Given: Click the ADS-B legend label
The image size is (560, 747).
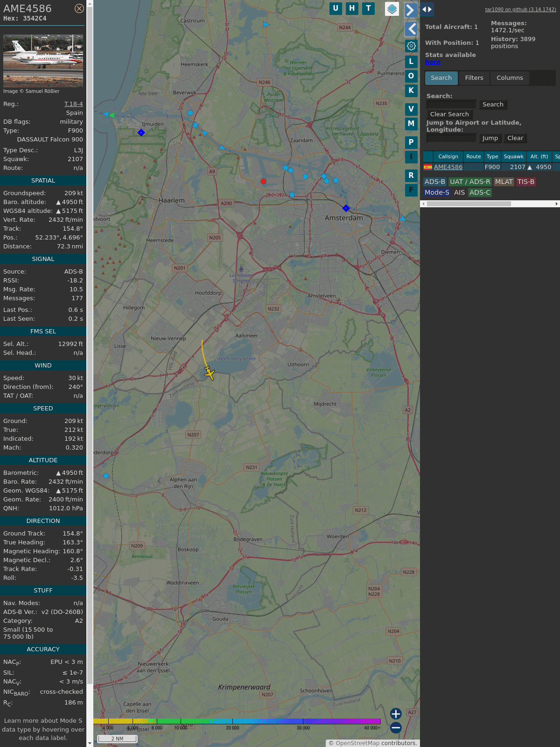Looking at the screenshot, I should coord(435,182).
